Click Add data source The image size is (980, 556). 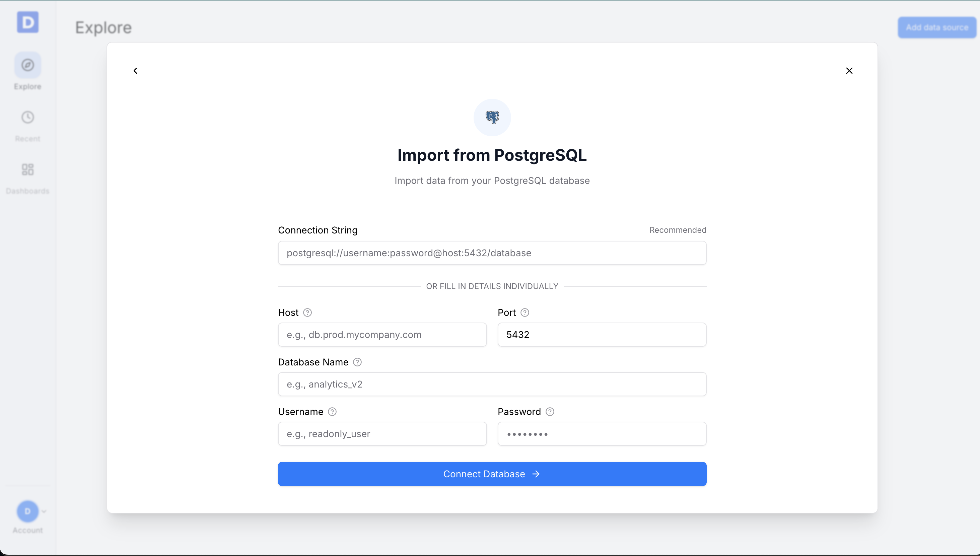(937, 27)
